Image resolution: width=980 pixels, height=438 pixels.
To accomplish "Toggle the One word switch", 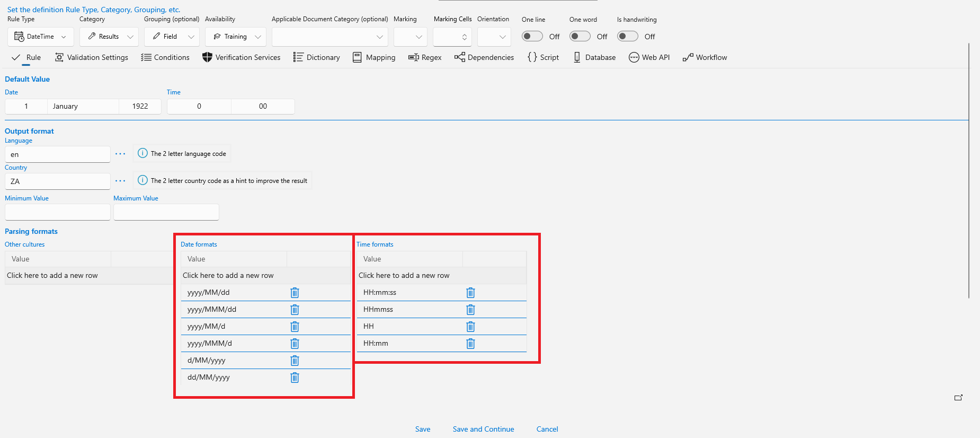I will pyautogui.click(x=580, y=36).
